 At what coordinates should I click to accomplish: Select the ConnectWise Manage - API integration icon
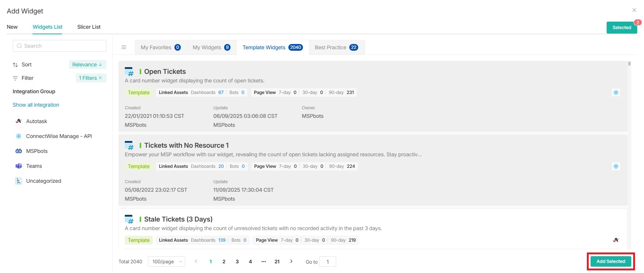point(19,136)
